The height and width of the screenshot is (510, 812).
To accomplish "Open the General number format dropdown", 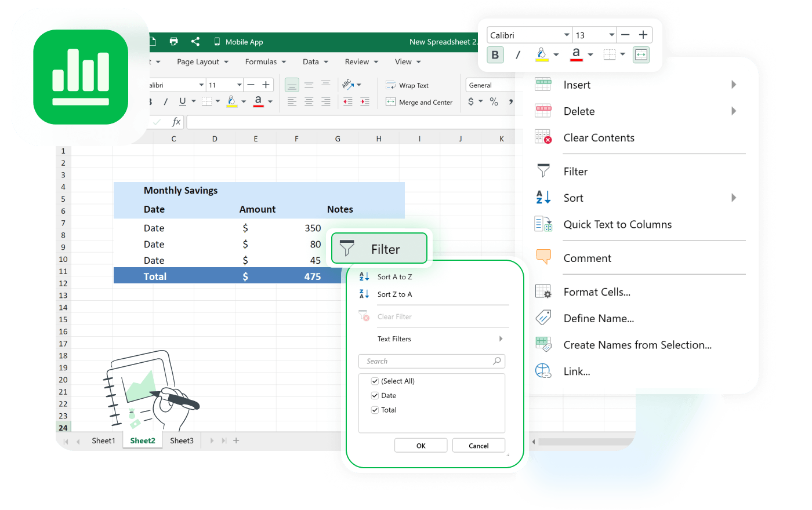I will 489,85.
